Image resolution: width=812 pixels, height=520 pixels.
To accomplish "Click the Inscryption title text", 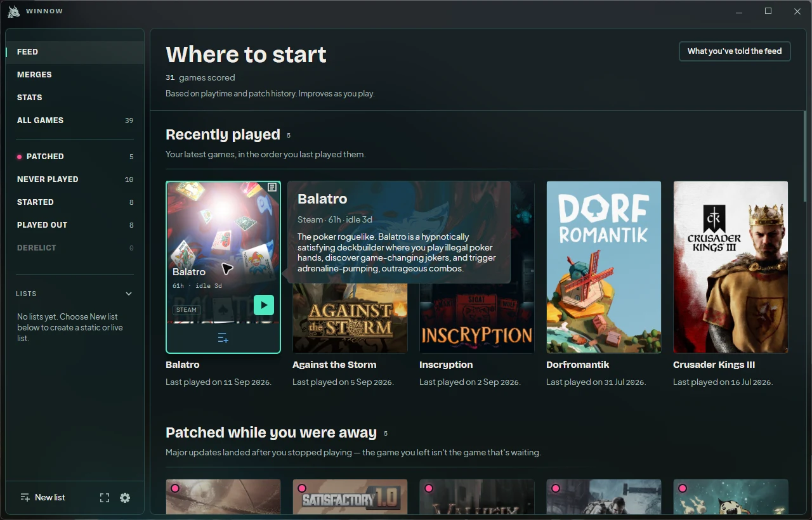I will tap(446, 365).
